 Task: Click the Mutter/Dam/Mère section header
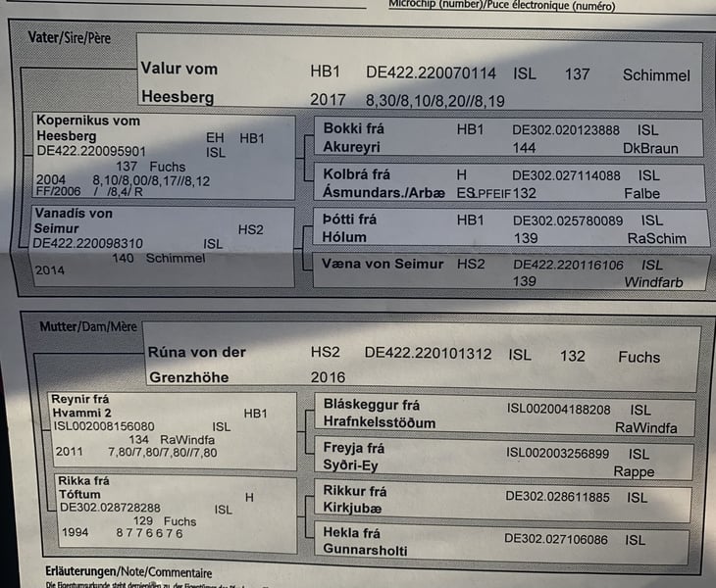pyautogui.click(x=88, y=326)
